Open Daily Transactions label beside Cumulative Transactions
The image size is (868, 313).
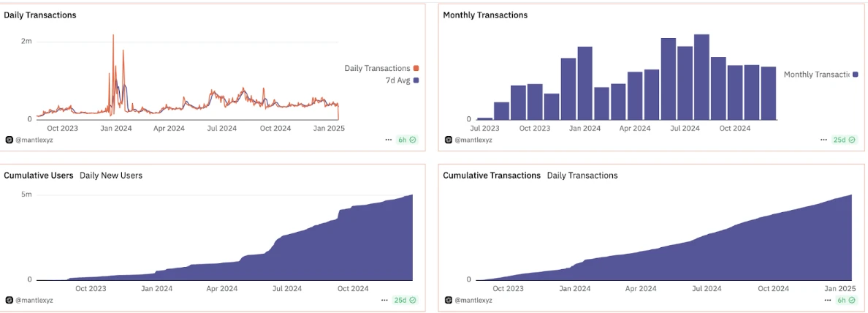pos(582,176)
